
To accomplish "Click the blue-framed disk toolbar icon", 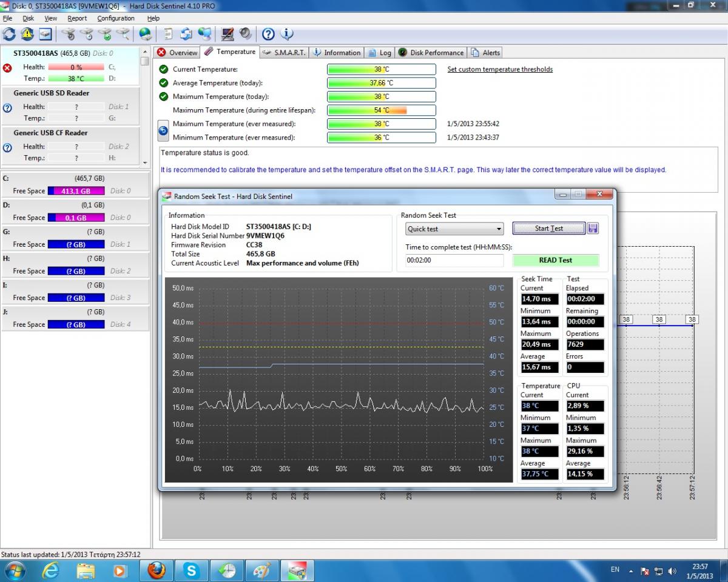I will (45, 34).
